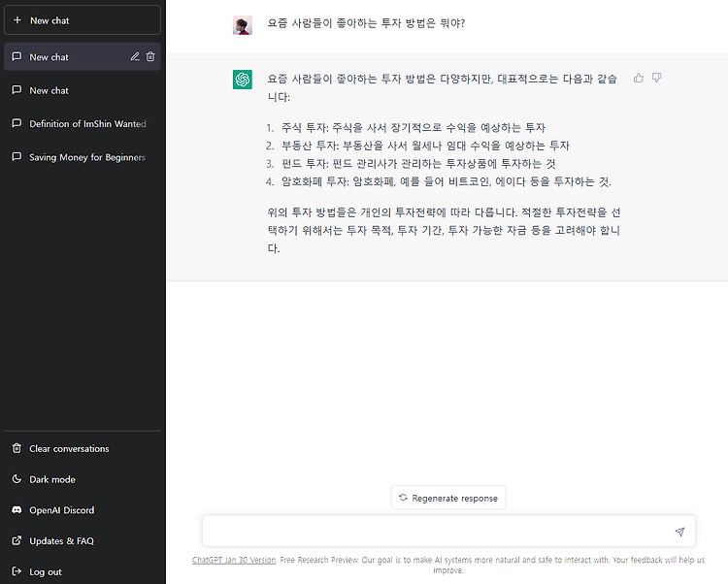Open Updates & FAQ
This screenshot has width=728, height=584.
click(x=83, y=541)
